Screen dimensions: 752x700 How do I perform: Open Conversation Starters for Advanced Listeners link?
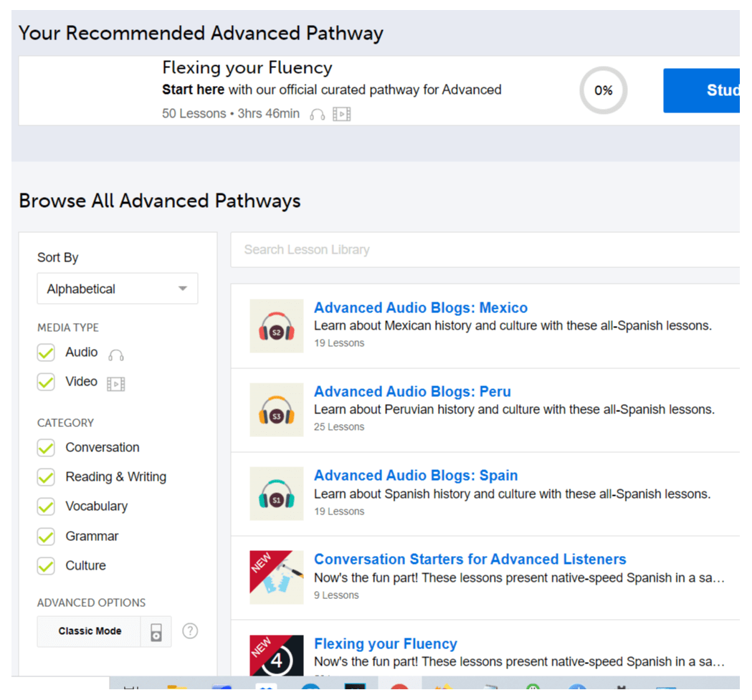coord(470,560)
